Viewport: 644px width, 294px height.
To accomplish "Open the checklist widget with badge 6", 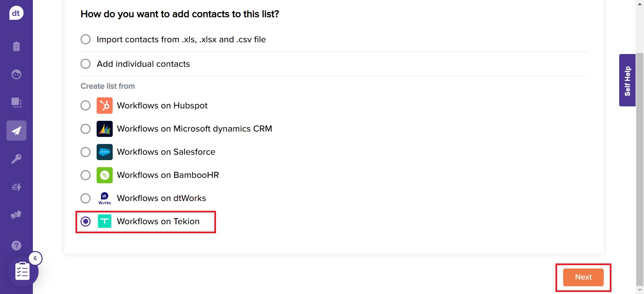I will click(x=23, y=271).
